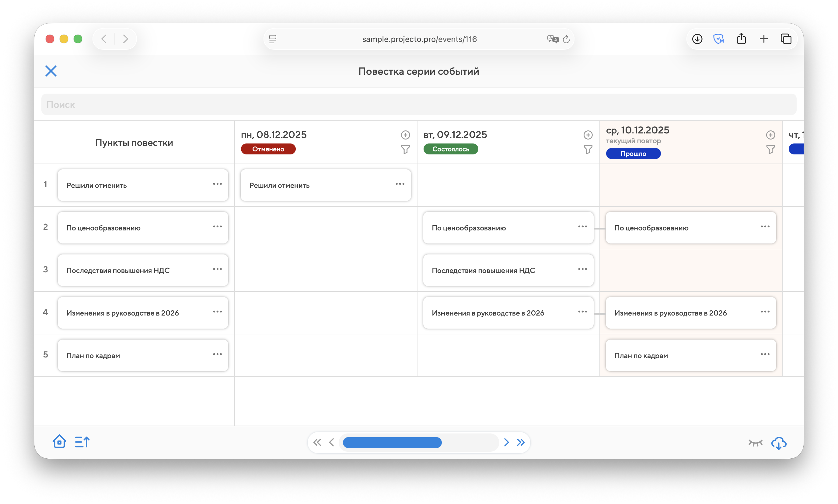Toggle the closed-eye visibility icon
Screen dimensions: 838x504
(x=756, y=443)
